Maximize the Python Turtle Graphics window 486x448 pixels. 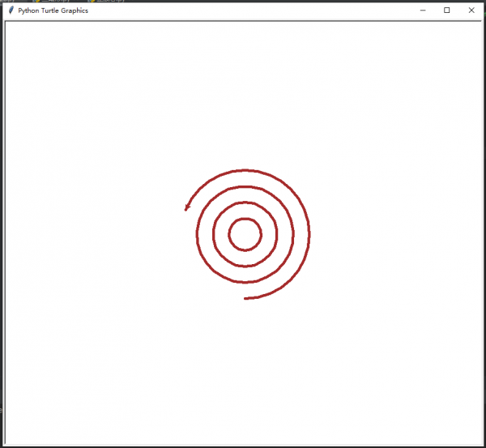click(x=446, y=11)
